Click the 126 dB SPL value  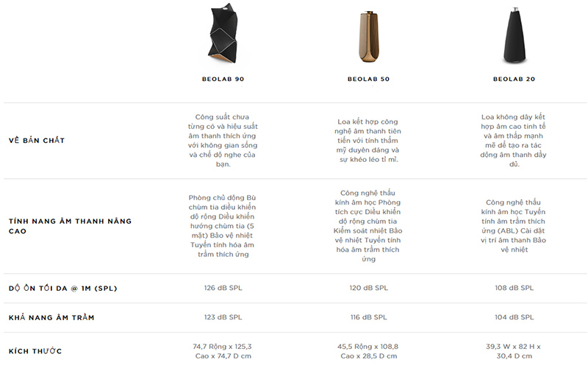coord(223,288)
